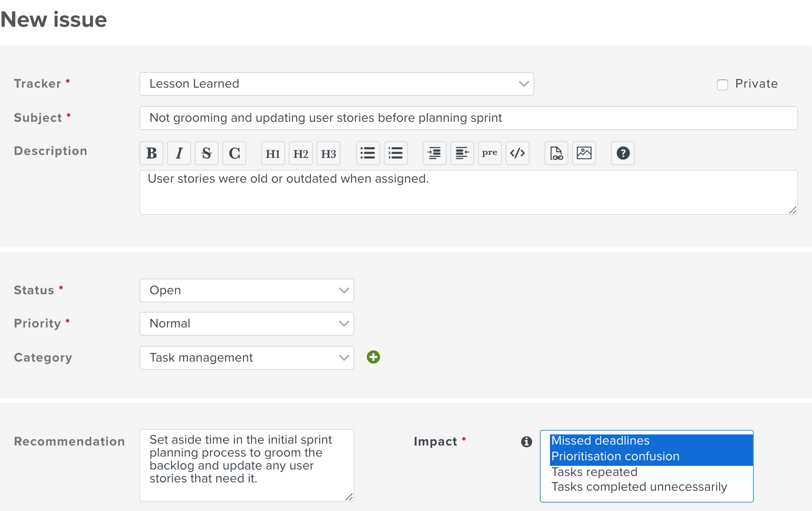Viewport: 812px width, 511px height.
Task: Click the Priority field label
Action: click(37, 323)
